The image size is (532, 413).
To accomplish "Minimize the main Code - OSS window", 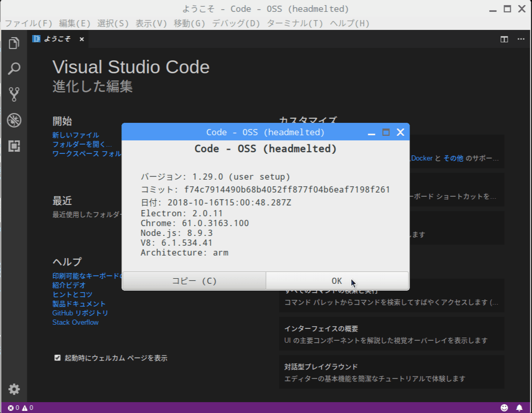I will (x=493, y=10).
